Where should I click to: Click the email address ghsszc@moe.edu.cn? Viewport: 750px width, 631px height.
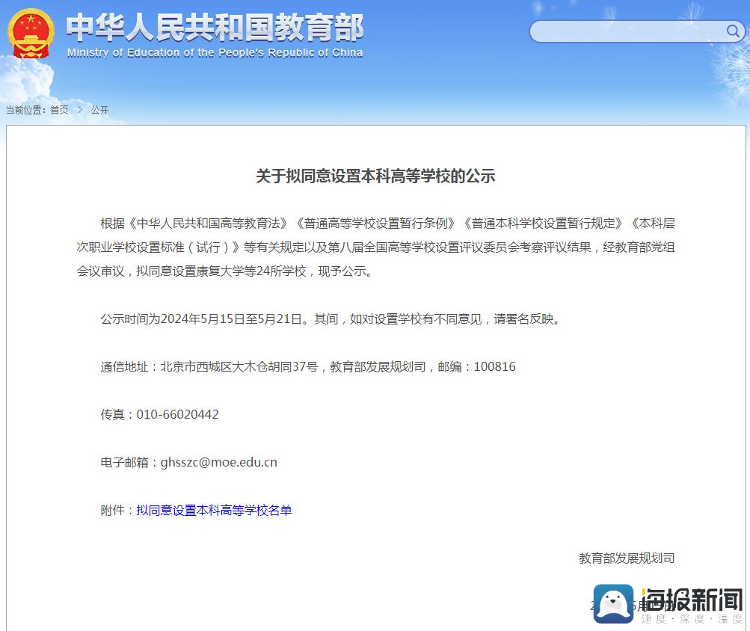pos(219,463)
